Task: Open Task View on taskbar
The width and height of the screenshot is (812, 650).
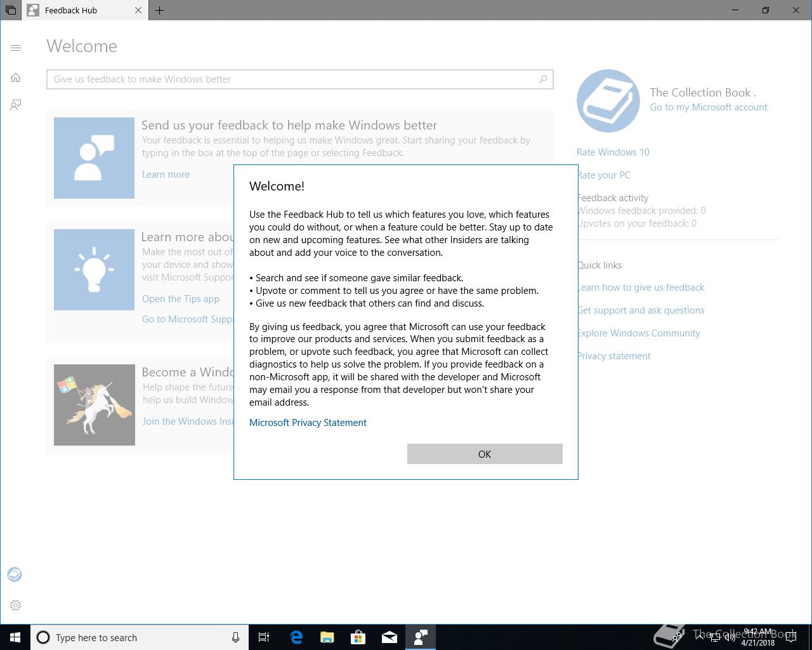Action: click(x=264, y=637)
